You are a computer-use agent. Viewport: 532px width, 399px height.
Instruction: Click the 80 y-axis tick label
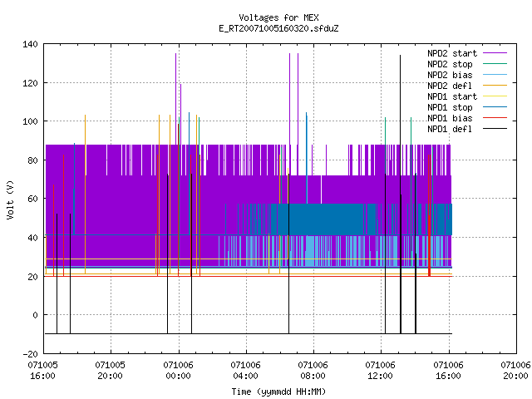tap(32, 160)
